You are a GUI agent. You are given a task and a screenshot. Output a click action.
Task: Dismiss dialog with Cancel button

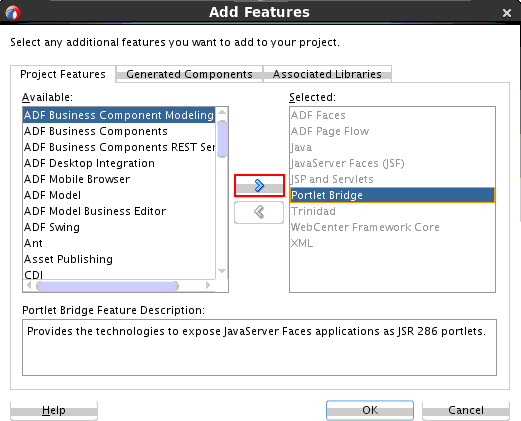click(x=466, y=410)
